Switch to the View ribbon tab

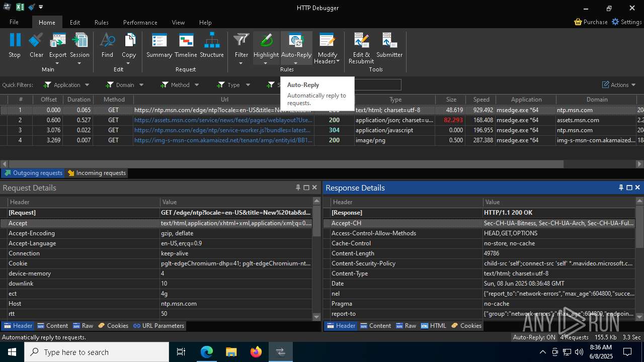178,22
